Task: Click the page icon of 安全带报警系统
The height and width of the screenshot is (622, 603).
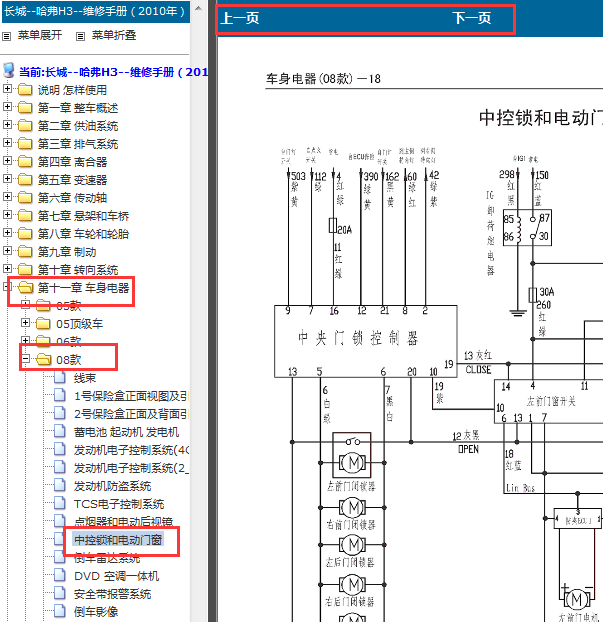Action: [60, 593]
